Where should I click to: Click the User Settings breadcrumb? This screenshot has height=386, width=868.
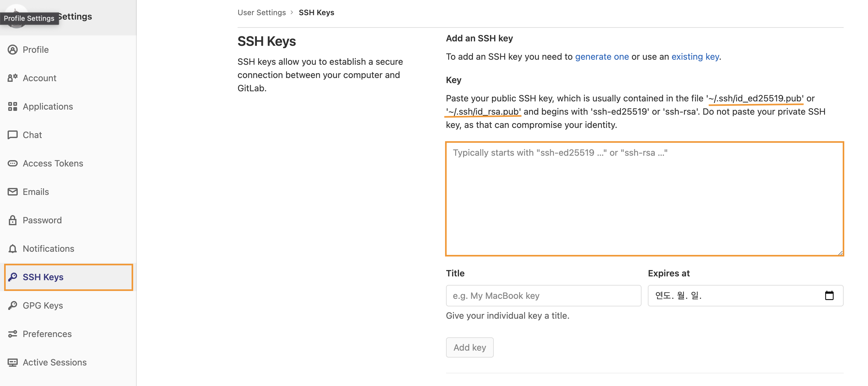(262, 12)
